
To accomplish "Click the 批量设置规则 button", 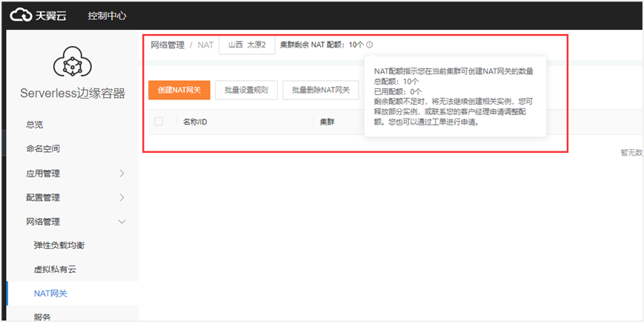I will (x=247, y=90).
